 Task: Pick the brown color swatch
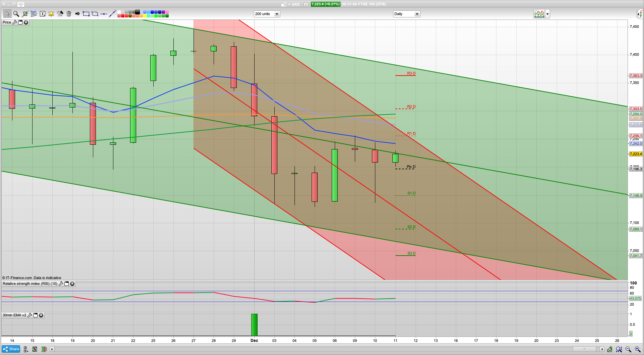(x=130, y=16)
